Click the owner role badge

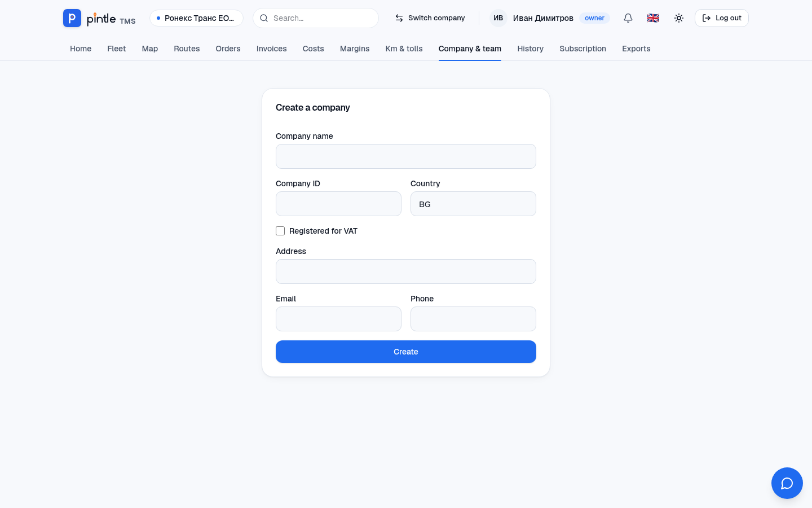click(594, 18)
